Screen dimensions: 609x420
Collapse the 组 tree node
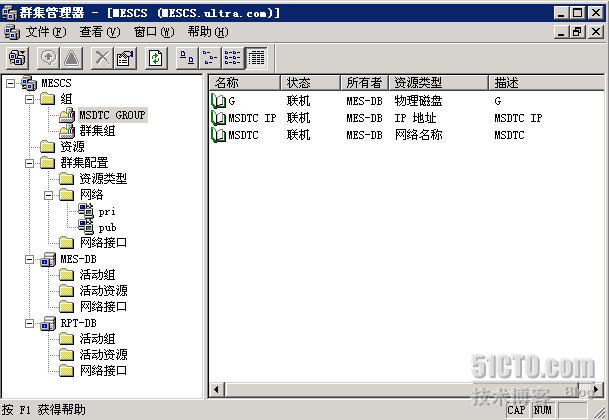(30, 99)
